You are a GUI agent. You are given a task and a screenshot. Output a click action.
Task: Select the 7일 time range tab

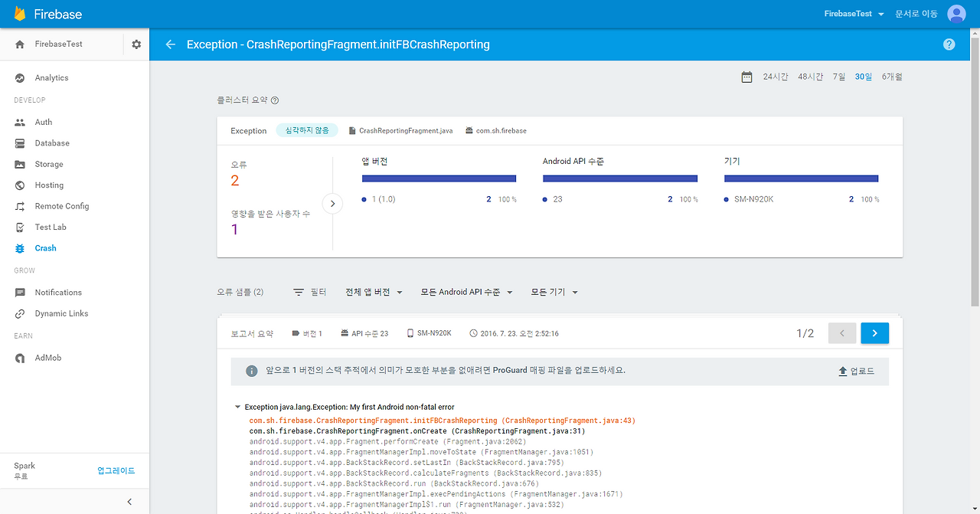point(838,76)
